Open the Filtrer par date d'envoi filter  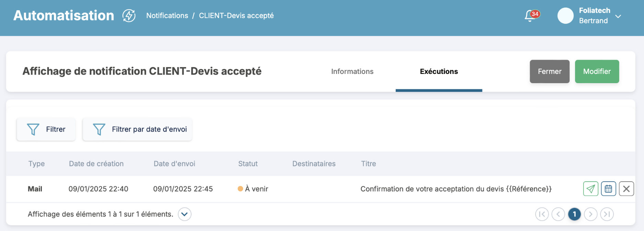[x=137, y=129]
